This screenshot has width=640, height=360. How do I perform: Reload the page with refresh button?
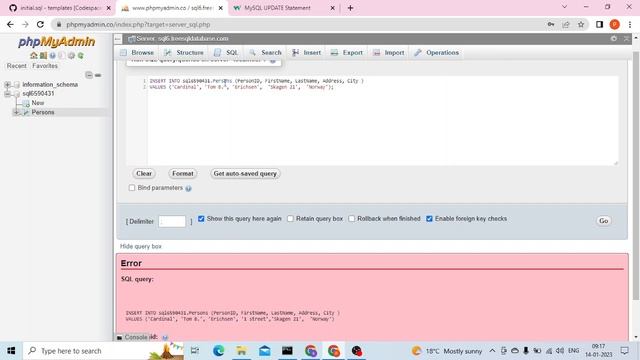tap(40, 24)
